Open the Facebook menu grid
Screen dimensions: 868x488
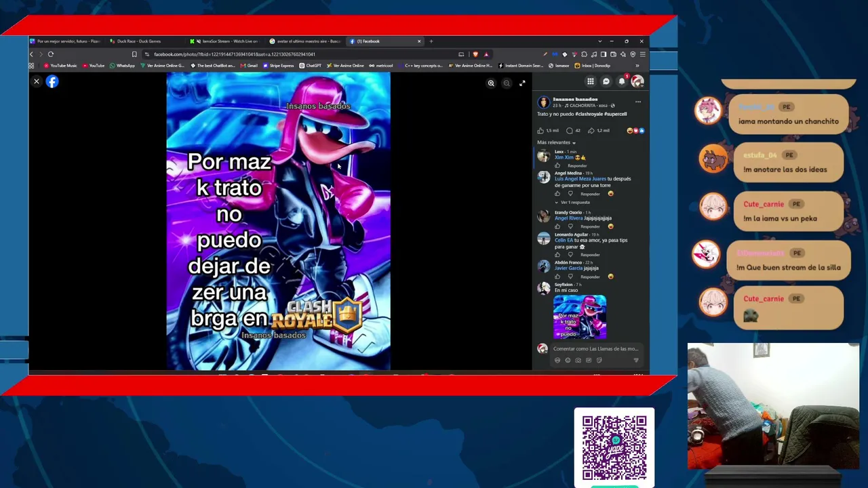tap(591, 81)
